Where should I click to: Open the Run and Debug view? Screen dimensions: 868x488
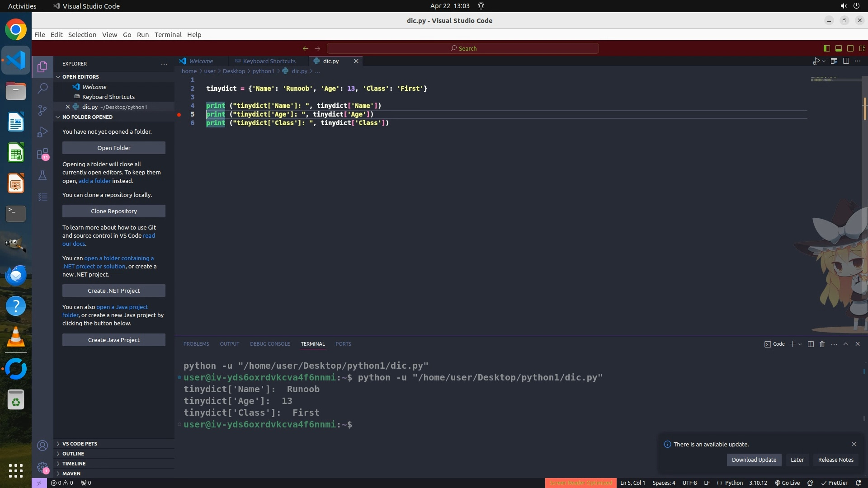[42, 132]
